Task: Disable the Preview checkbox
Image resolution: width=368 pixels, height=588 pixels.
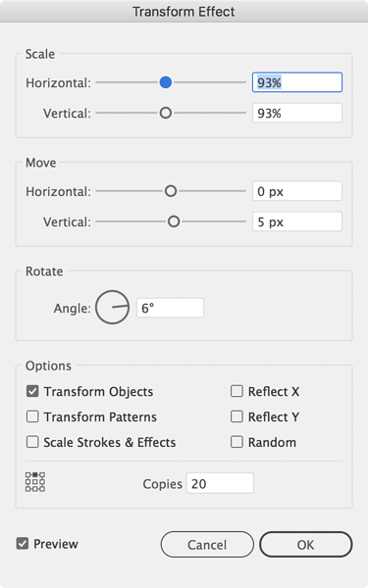Action: 23,543
